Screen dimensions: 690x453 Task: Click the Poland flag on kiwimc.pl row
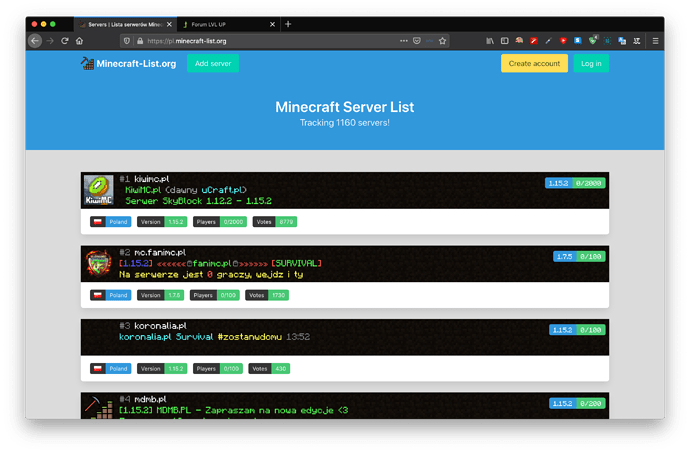[98, 222]
